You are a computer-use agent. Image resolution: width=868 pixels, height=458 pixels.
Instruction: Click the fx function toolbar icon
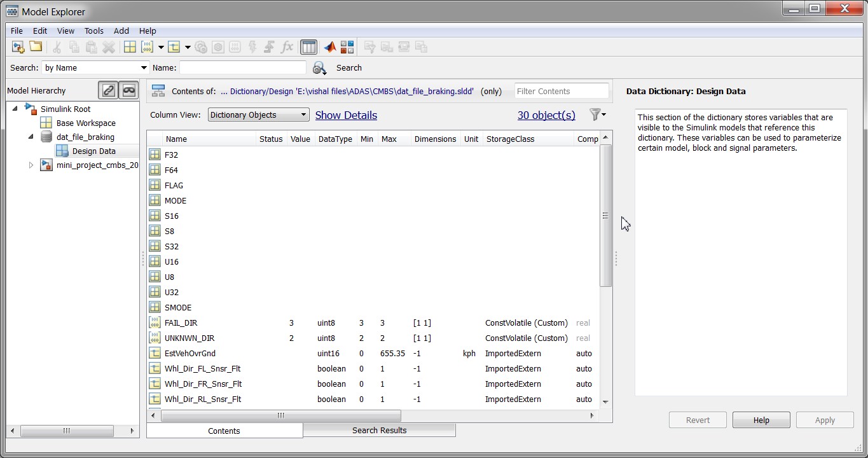pos(287,47)
